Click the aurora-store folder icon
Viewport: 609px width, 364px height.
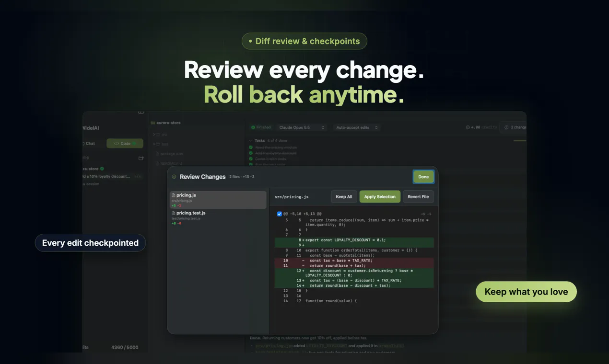[x=153, y=123]
